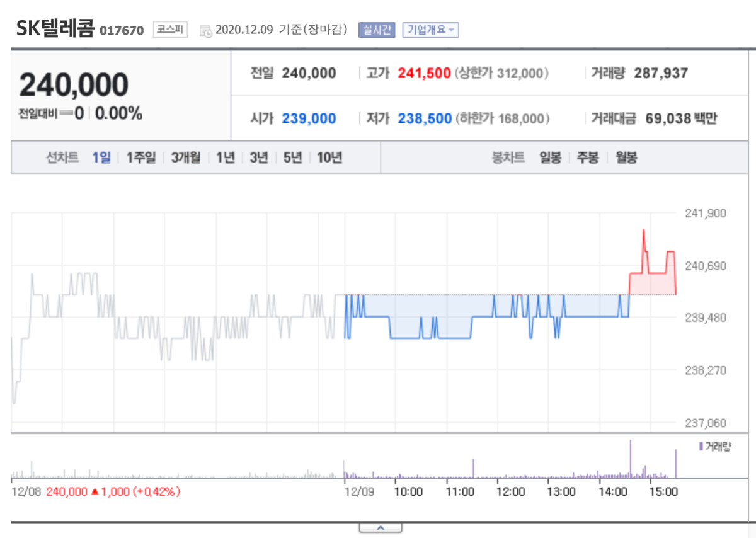Click the 15:00 time axis label
This screenshot has height=538, width=756.
tap(663, 491)
